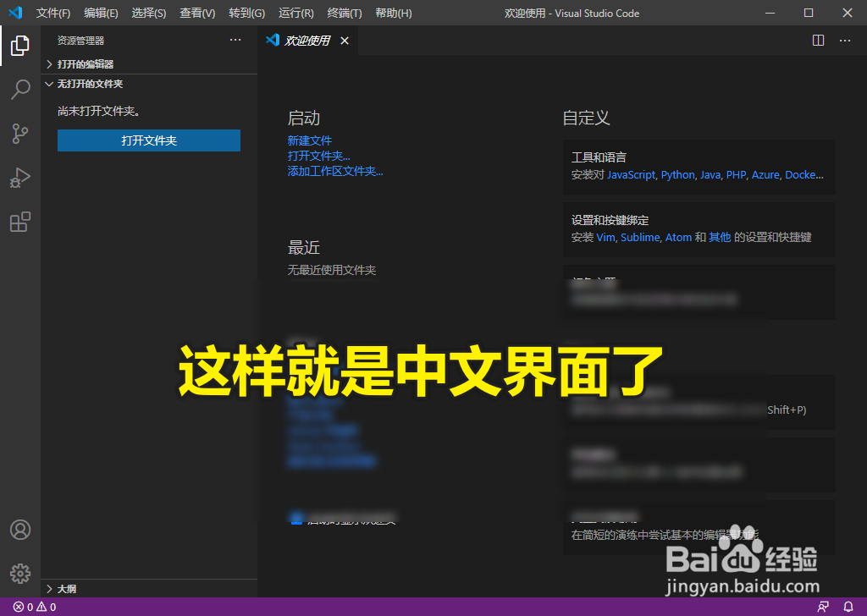Click the 工具和语言 card heading
867x616 pixels.
[x=599, y=157]
